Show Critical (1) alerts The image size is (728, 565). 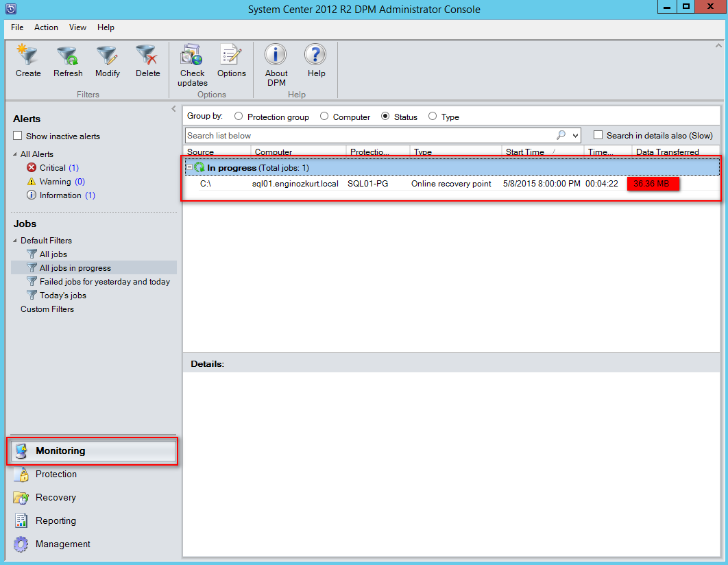coord(59,167)
